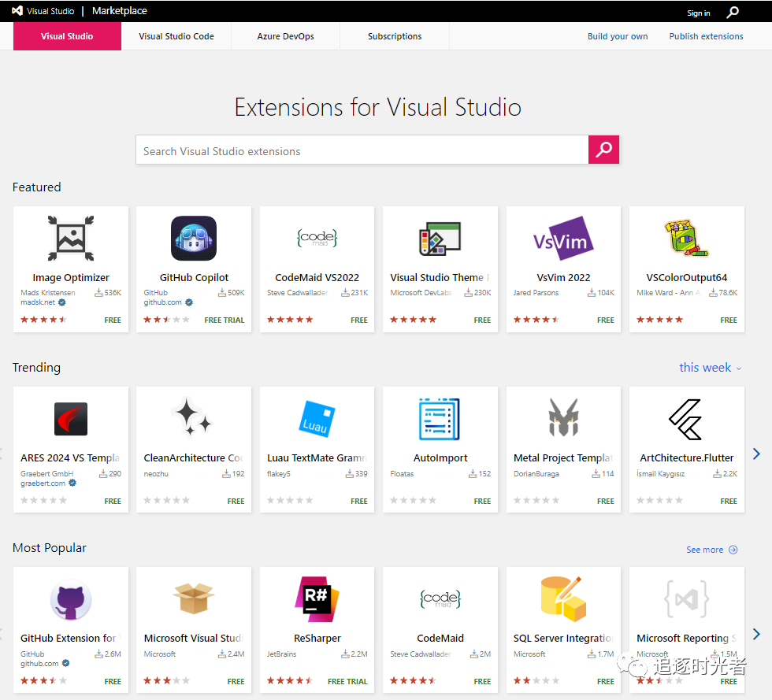The width and height of the screenshot is (772, 700).
Task: Select the Visual Studio tab
Action: tap(67, 36)
